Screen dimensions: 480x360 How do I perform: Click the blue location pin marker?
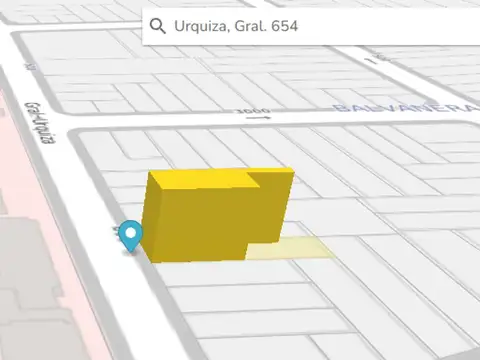pyautogui.click(x=131, y=236)
